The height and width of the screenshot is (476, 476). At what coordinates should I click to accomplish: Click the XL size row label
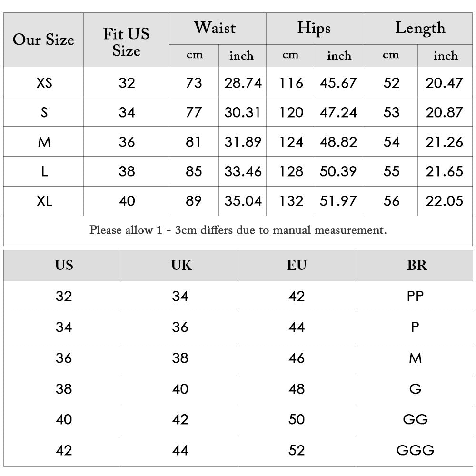click(44, 201)
